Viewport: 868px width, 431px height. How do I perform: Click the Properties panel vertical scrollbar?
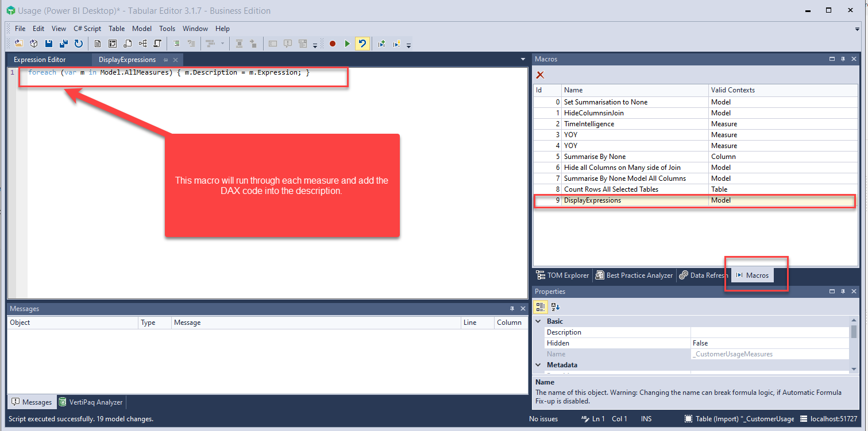coord(854,343)
